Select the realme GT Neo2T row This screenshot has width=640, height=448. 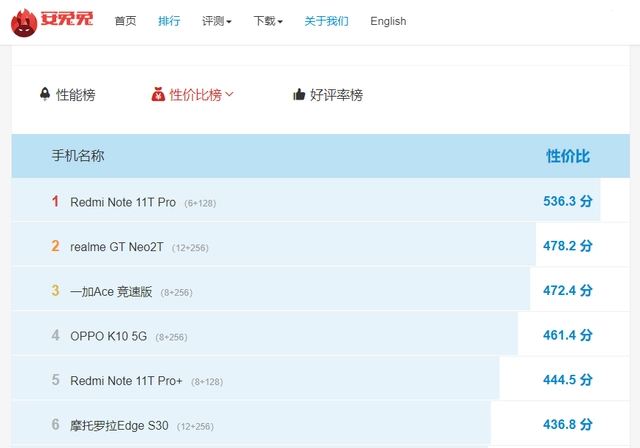pyautogui.click(x=117, y=247)
